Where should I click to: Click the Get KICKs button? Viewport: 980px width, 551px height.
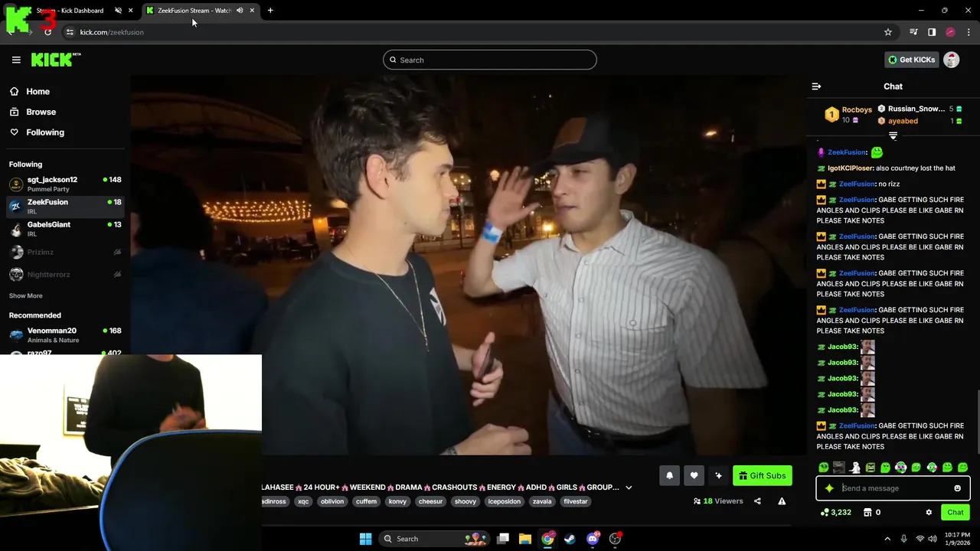(x=911, y=60)
